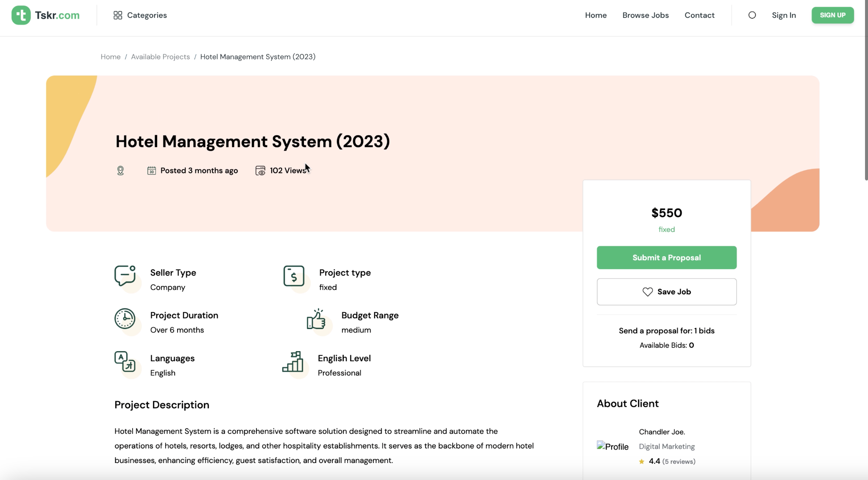868x480 pixels.
Task: Click the medium budget range value
Action: coord(356,330)
